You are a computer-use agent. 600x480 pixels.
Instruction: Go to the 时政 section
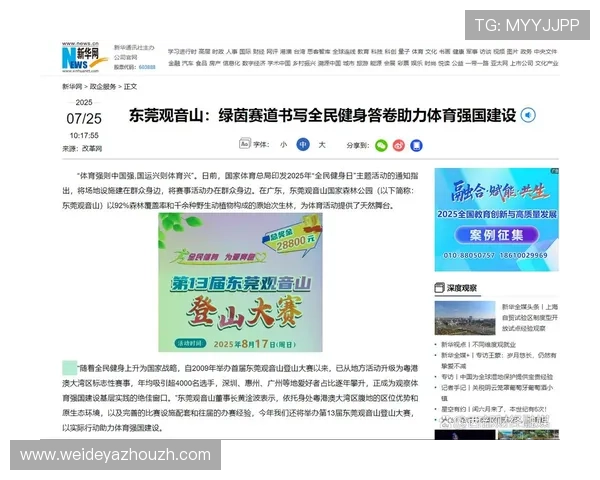point(218,52)
